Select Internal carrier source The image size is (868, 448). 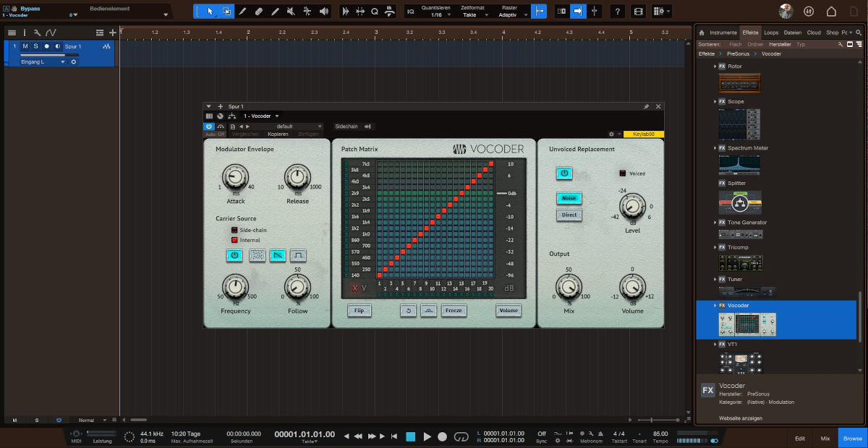[x=234, y=240]
